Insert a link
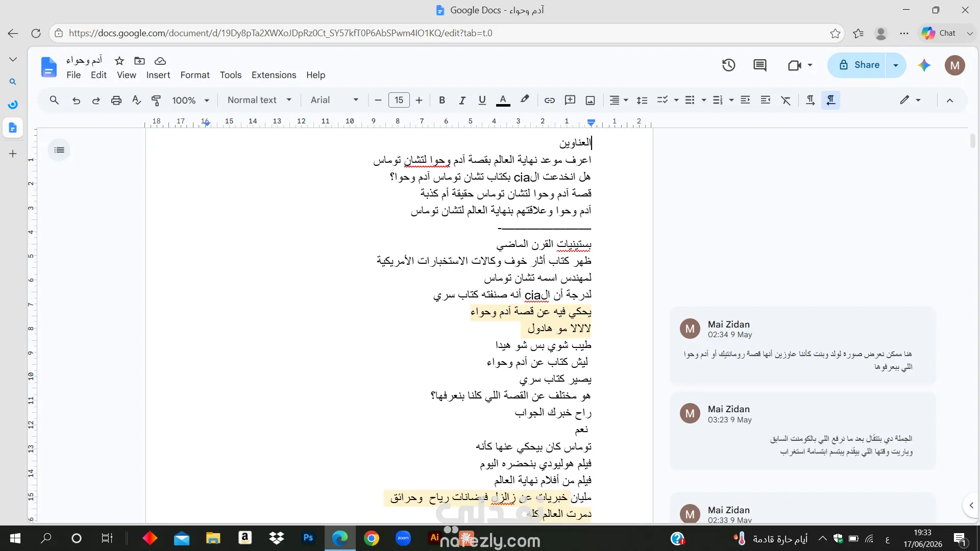The height and width of the screenshot is (551, 980). coord(549,100)
